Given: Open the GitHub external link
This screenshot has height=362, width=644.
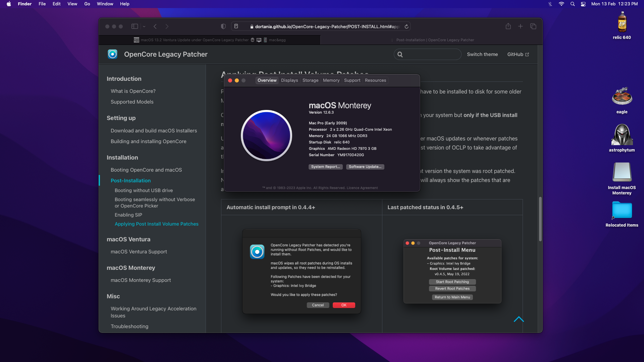Looking at the screenshot, I should (518, 54).
